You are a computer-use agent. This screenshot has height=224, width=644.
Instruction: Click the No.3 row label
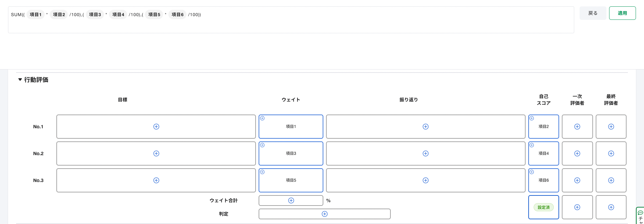(x=38, y=180)
